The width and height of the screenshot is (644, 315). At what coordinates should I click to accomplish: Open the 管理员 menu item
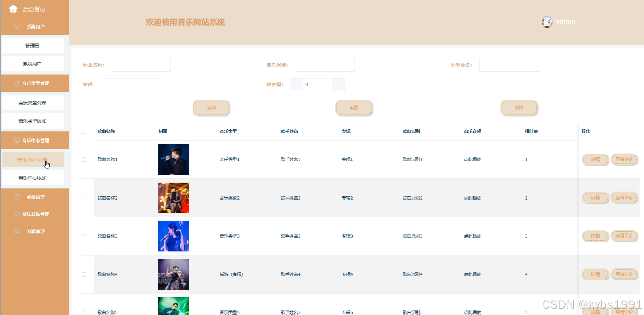33,46
